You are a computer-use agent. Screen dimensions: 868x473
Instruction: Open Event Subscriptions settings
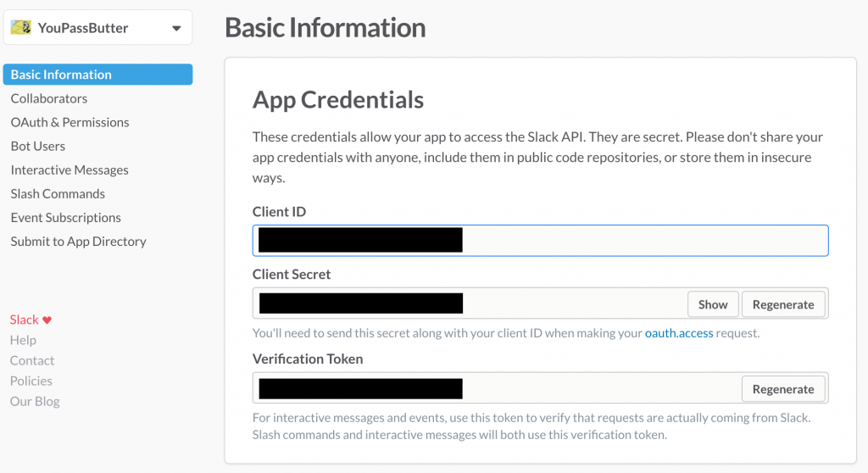coord(66,217)
